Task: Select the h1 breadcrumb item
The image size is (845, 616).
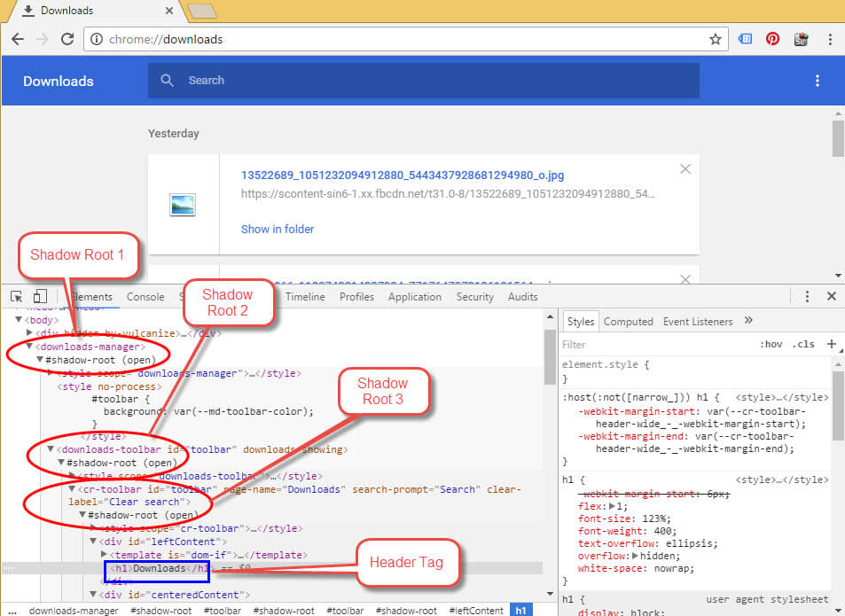Action: (520, 610)
